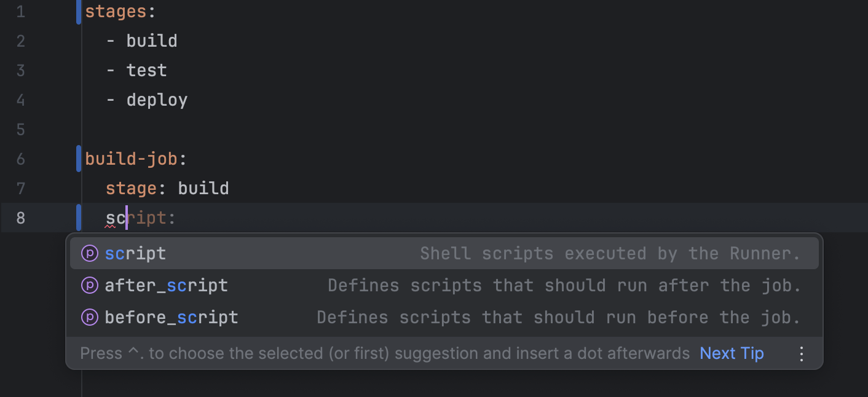This screenshot has width=868, height=397.
Task: Choose before_script from the suggestion list
Action: [x=171, y=317]
